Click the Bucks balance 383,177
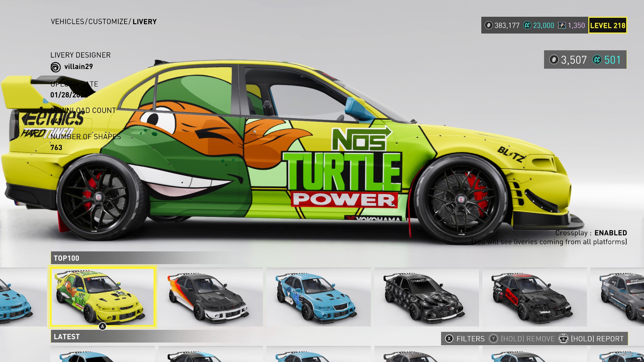644x362 pixels. 507,25
